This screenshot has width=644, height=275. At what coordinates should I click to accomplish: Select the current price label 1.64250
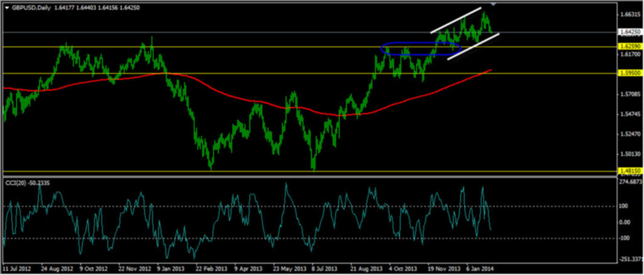click(629, 31)
